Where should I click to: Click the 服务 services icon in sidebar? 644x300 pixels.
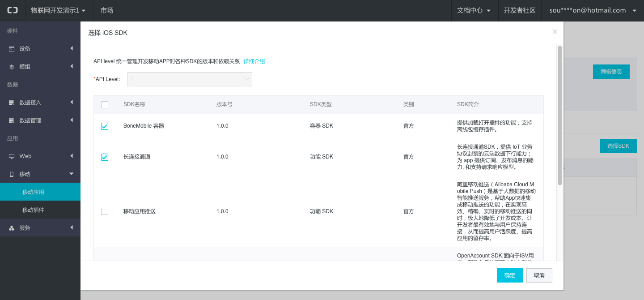pos(12,228)
